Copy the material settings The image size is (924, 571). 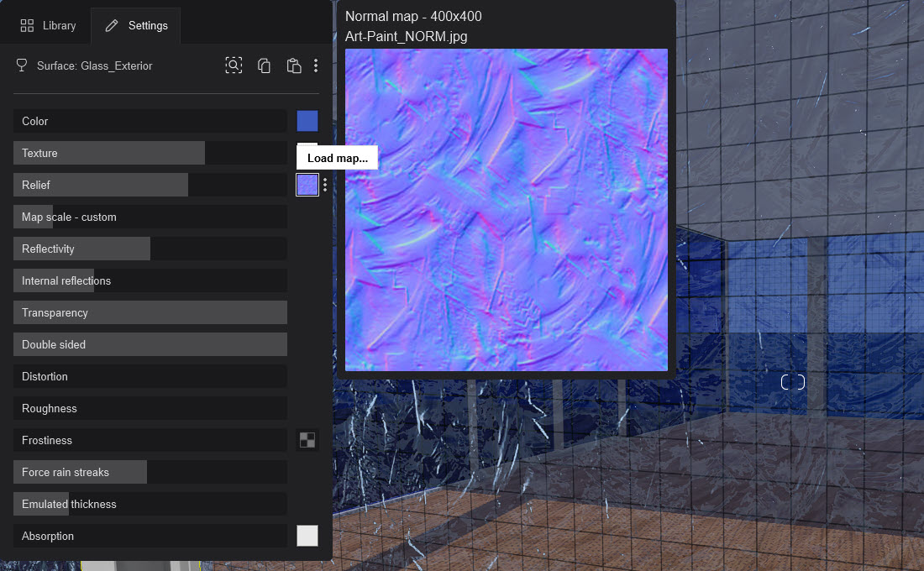click(264, 65)
